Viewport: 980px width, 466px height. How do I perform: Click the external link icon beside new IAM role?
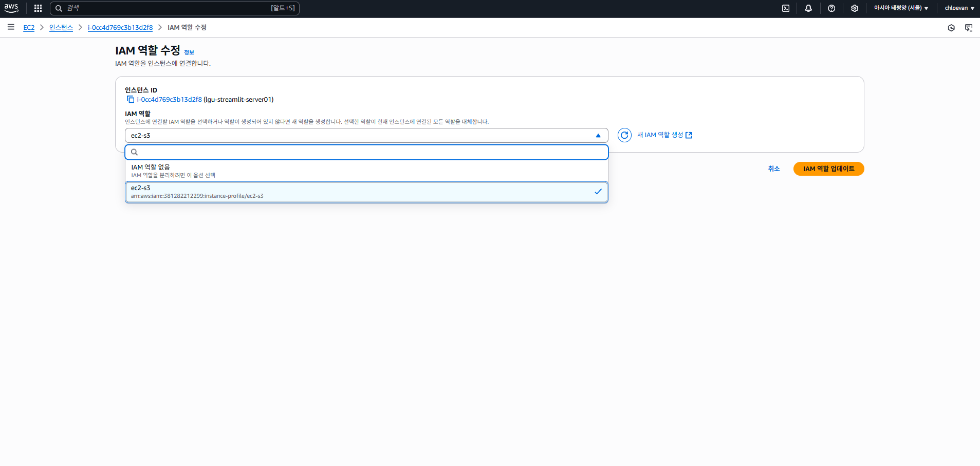(689, 135)
